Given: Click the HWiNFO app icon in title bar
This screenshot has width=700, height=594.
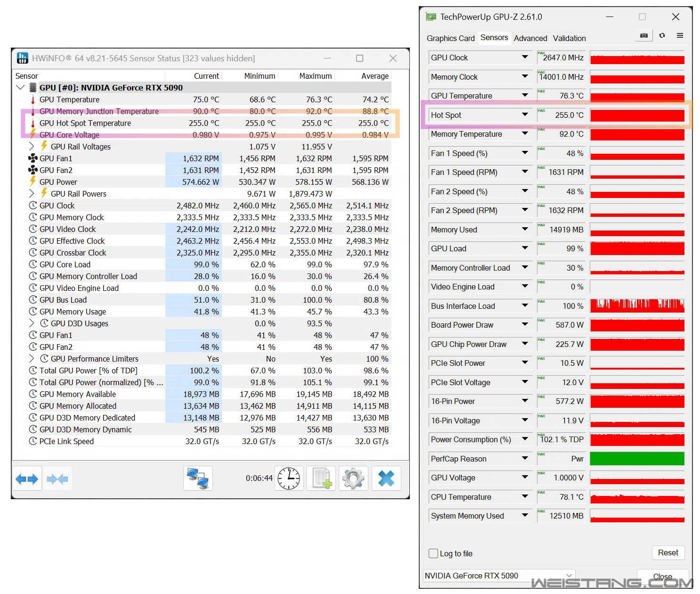Looking at the screenshot, I should 23,58.
